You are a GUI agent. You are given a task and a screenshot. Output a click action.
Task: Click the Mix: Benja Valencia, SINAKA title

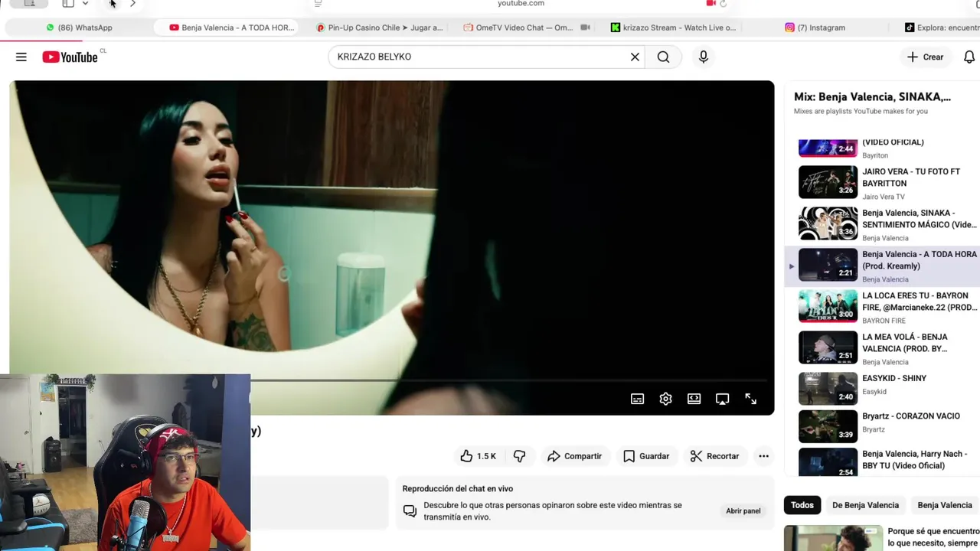click(872, 97)
